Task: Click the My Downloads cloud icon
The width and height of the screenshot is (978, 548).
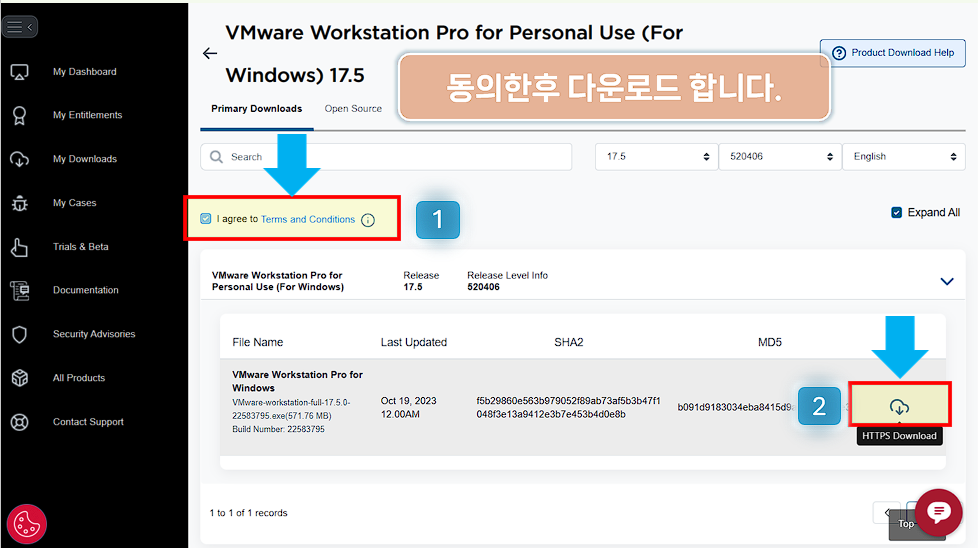Action: [19, 159]
